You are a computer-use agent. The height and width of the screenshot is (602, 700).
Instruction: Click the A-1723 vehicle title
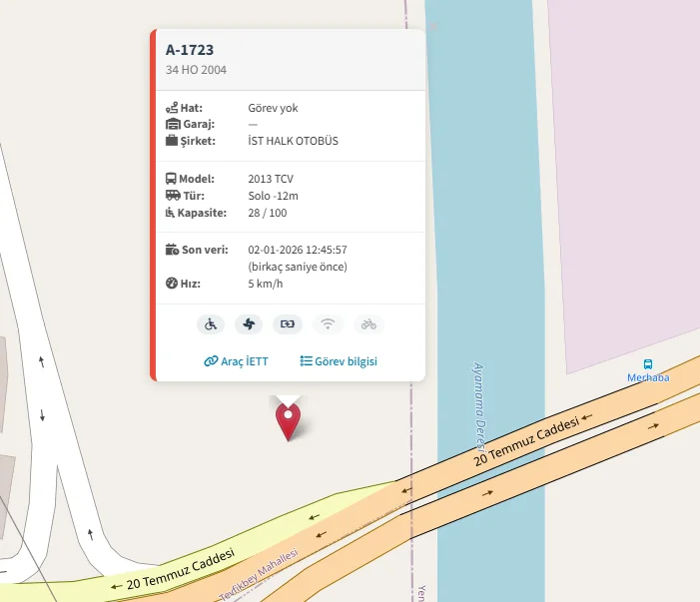coord(190,50)
